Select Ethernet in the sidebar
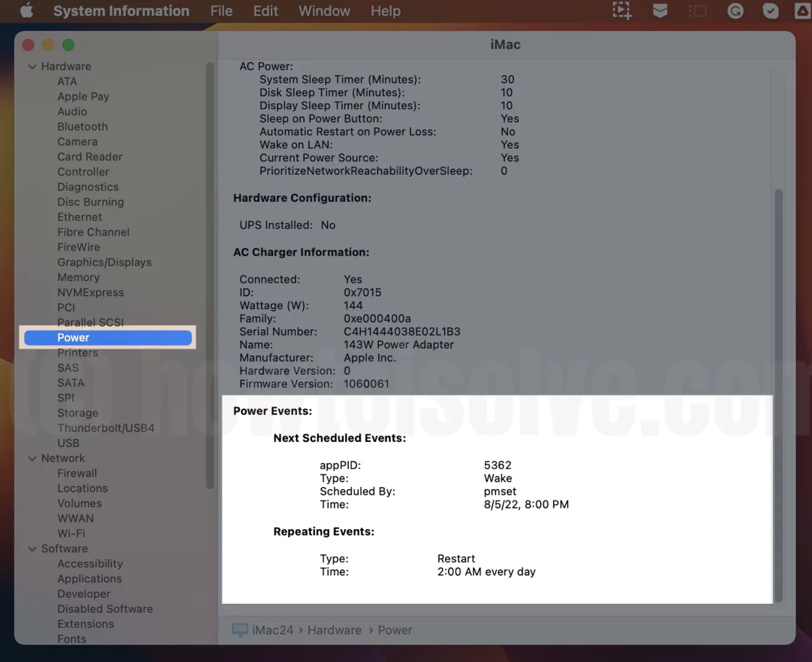Viewport: 812px width, 662px height. click(79, 217)
